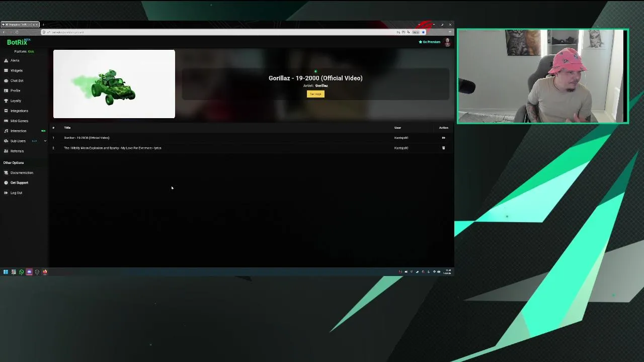644x362 pixels.
Task: Select Loyalty in the sidebar
Action: pos(16,101)
